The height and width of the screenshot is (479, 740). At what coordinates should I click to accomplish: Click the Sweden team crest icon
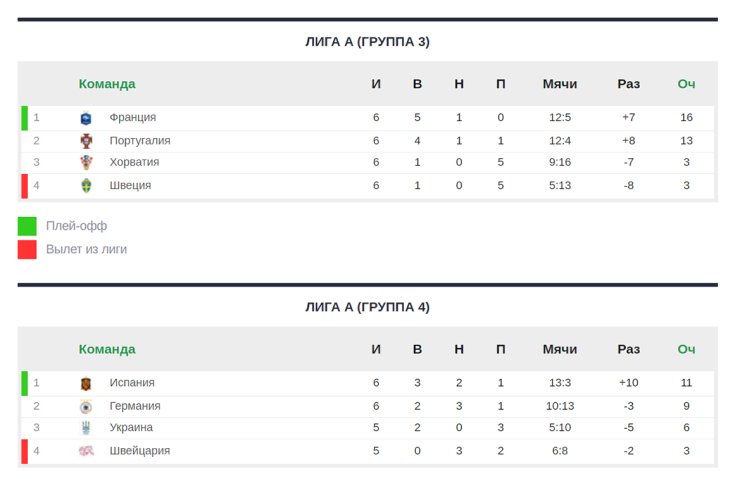(x=86, y=185)
